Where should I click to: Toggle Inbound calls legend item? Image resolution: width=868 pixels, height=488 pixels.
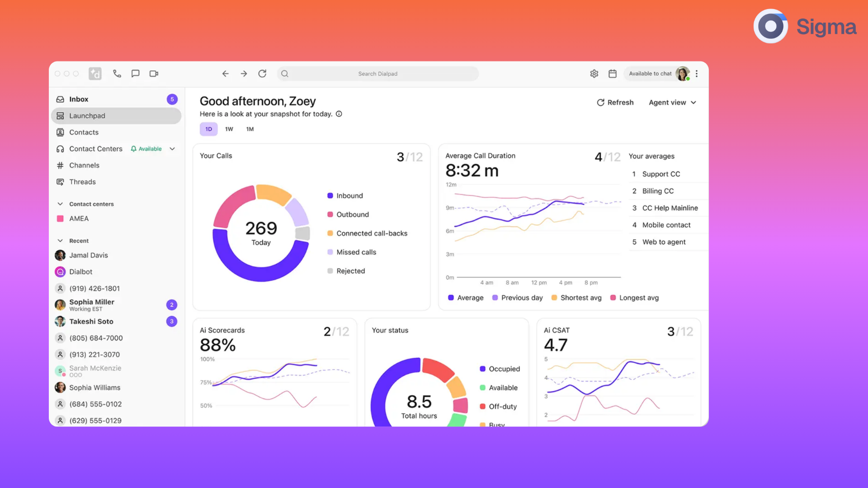pyautogui.click(x=345, y=196)
